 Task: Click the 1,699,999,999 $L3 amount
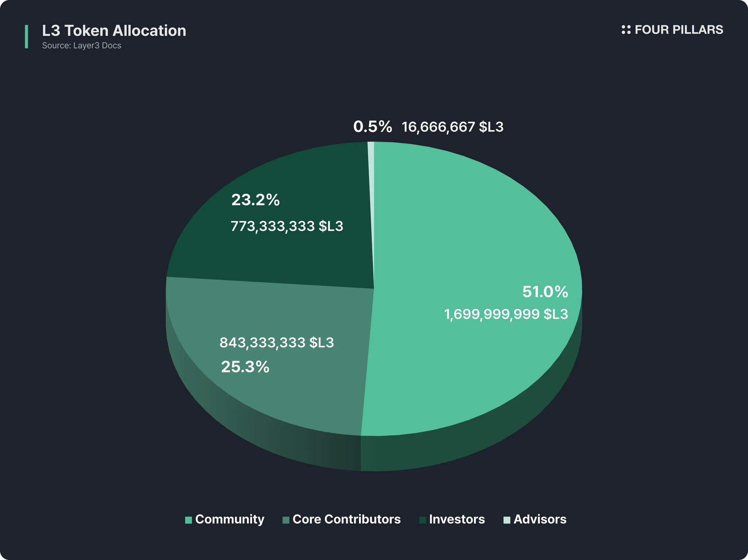point(506,314)
